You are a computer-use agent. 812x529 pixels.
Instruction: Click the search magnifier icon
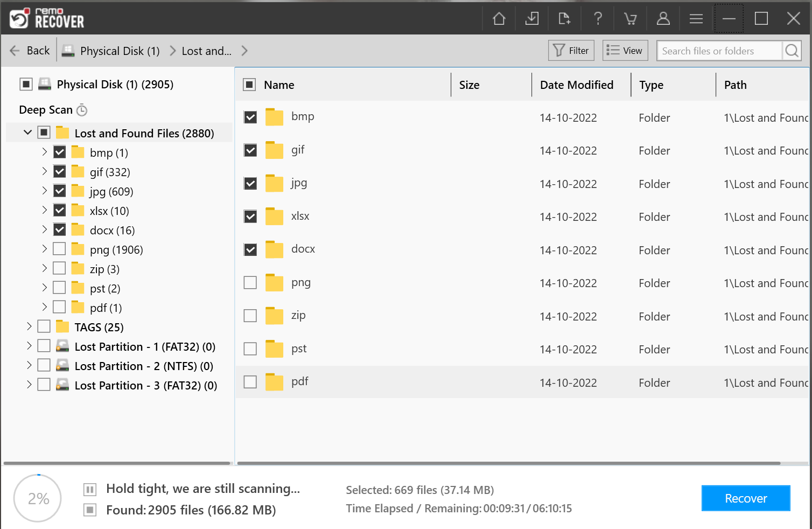(x=792, y=51)
